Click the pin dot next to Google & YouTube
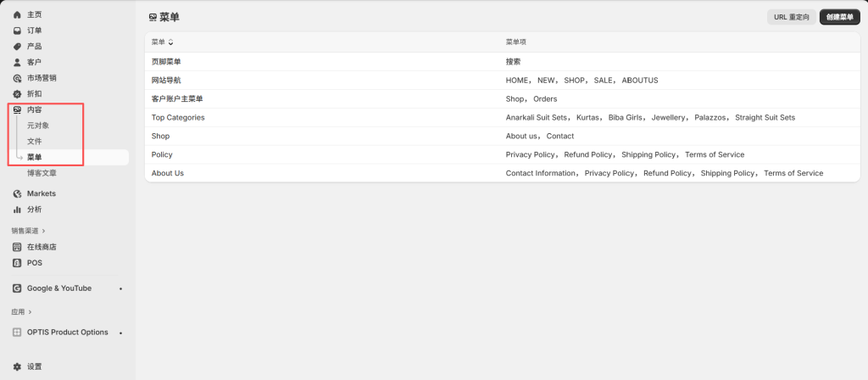868x380 pixels. tap(120, 288)
